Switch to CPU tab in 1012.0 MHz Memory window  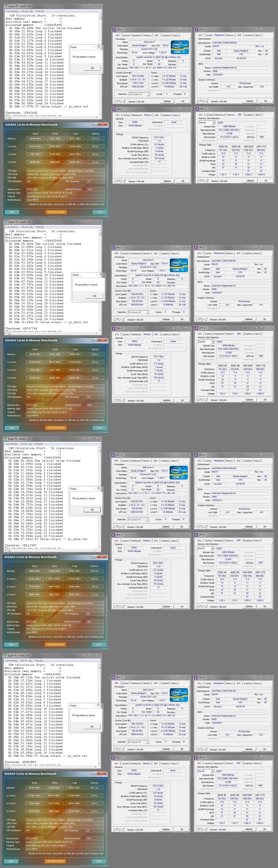pyautogui.click(x=116, y=763)
